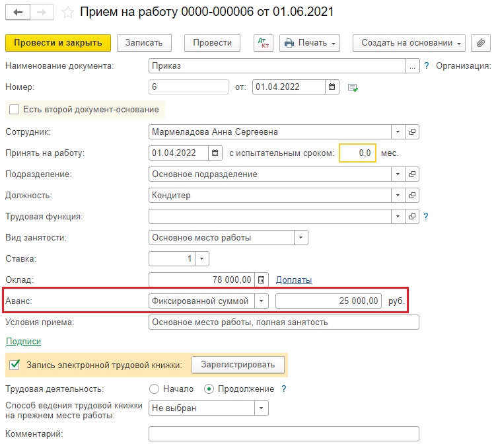Viewport: 494px width, 448px height.
Task: Uncheck Запись электронной трудовой книжки
Action: [x=15, y=365]
